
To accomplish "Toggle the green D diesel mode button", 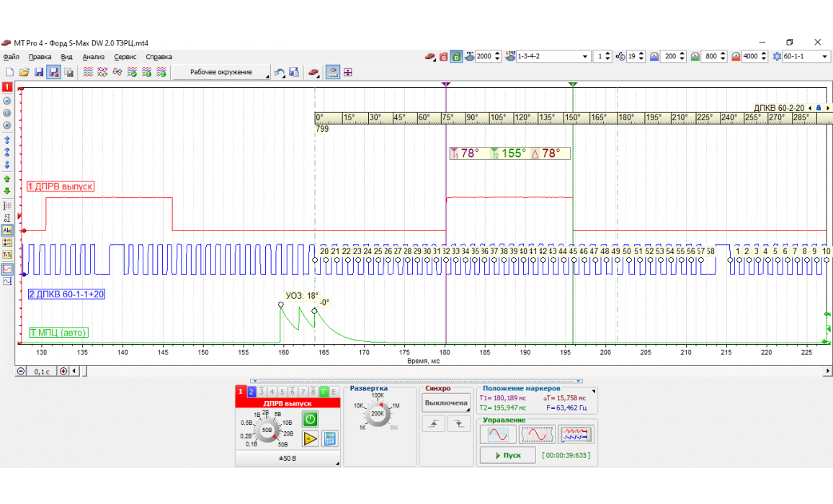I will click(456, 56).
